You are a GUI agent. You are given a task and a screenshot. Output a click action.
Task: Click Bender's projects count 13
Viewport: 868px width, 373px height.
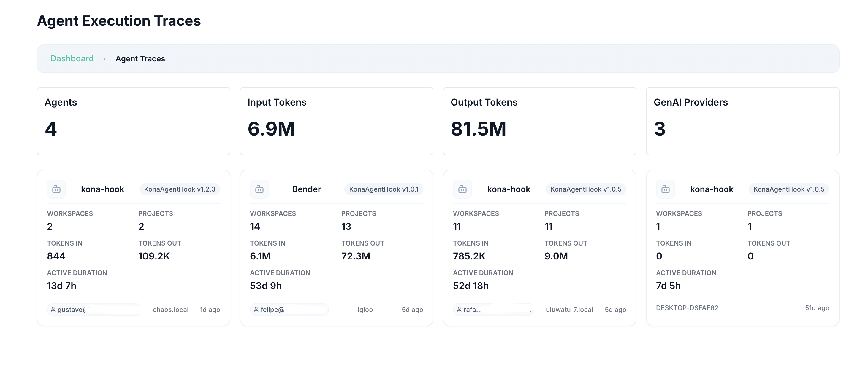[346, 227]
